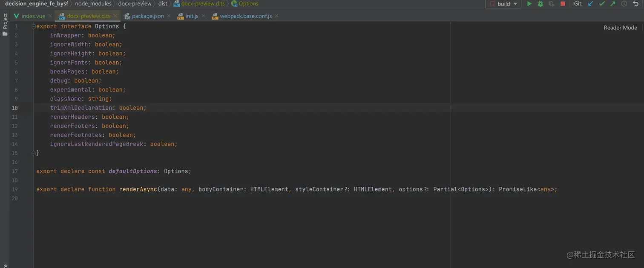Start debugging with the green bug icon
644x268 pixels.
pyautogui.click(x=540, y=4)
